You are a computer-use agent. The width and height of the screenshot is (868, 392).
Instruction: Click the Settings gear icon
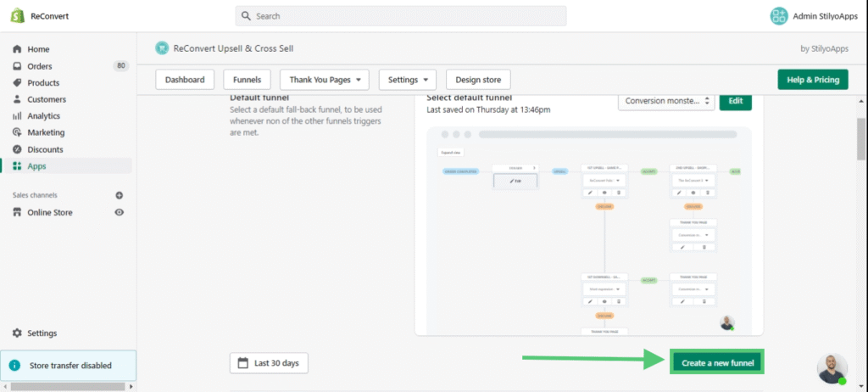coord(17,333)
